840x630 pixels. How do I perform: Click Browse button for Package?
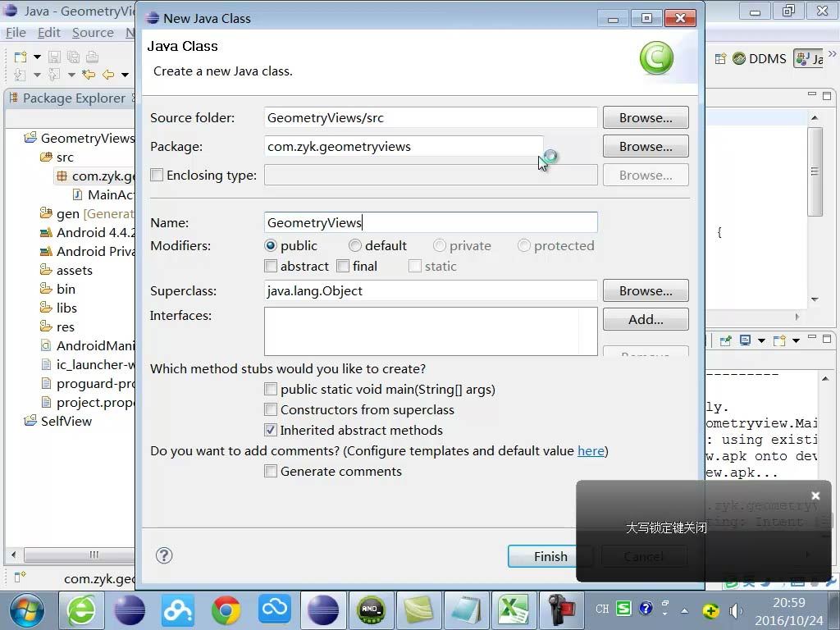pos(646,146)
